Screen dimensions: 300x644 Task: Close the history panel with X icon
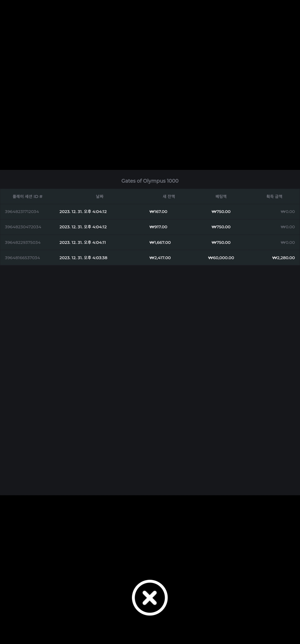[x=150, y=597]
